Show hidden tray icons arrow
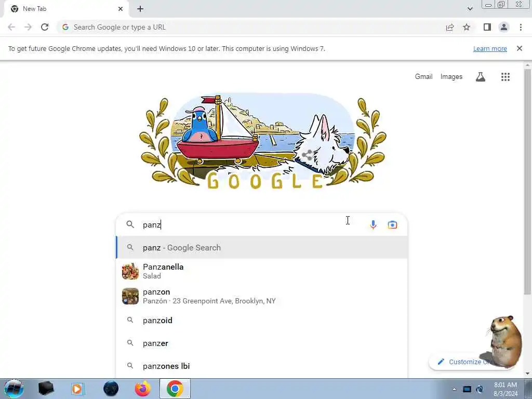The image size is (532, 399). pyautogui.click(x=454, y=390)
